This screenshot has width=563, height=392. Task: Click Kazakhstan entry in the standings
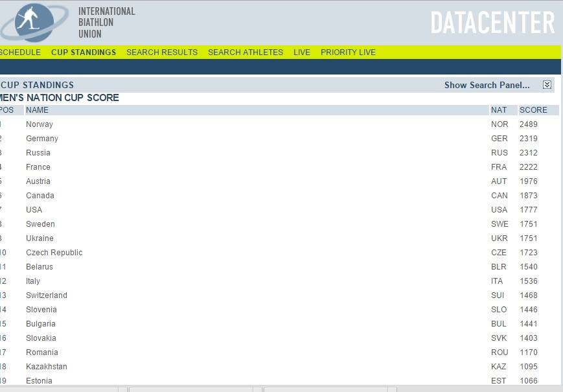[x=47, y=367]
